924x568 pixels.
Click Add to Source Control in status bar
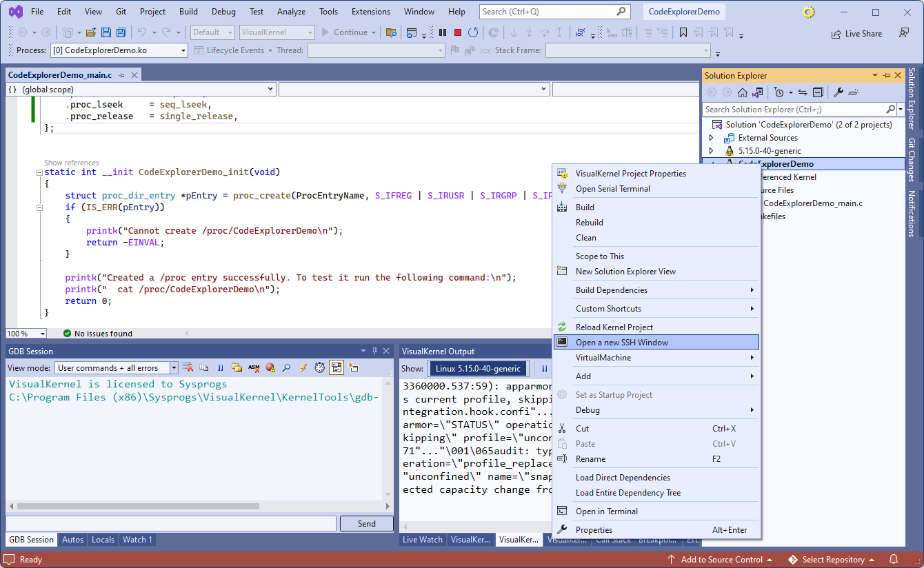(721, 560)
